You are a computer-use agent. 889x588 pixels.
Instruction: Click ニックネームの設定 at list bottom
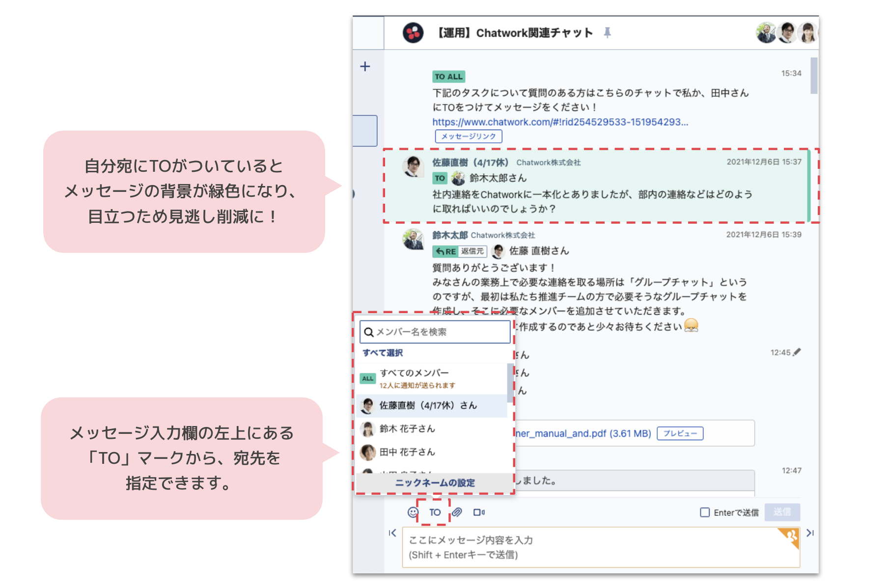(x=435, y=483)
